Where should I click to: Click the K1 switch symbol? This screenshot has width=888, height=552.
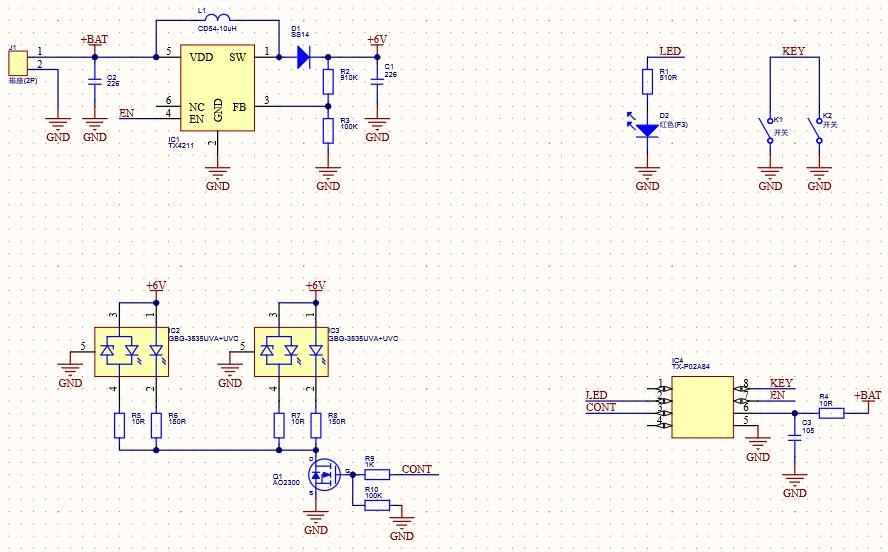click(x=769, y=129)
